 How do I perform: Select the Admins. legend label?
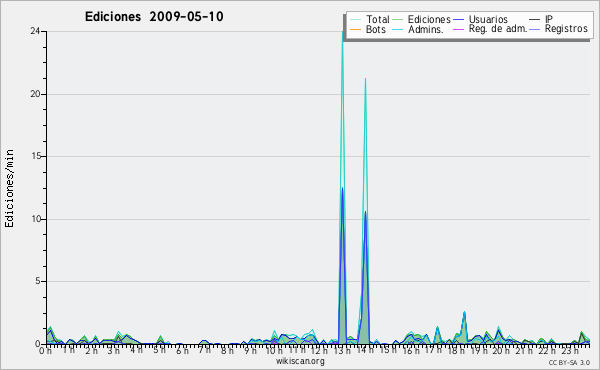click(x=426, y=29)
